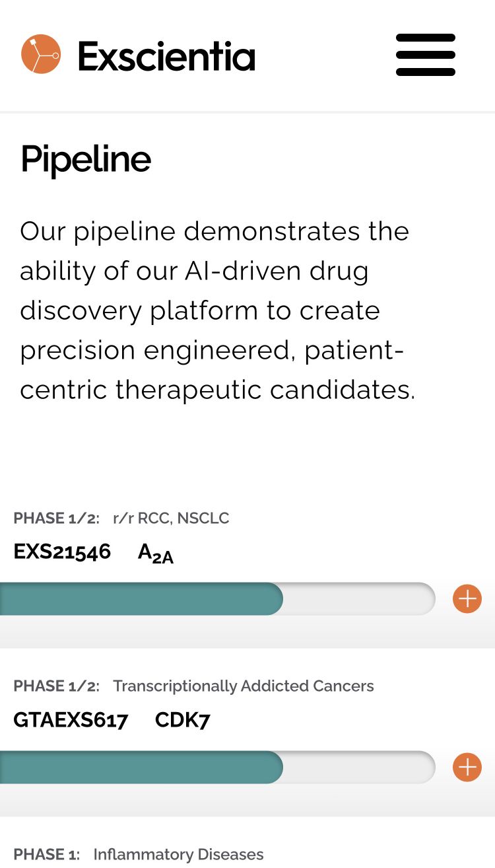Click the CDK7 target label
Image resolution: width=495 pixels, height=868 pixels.
(182, 719)
